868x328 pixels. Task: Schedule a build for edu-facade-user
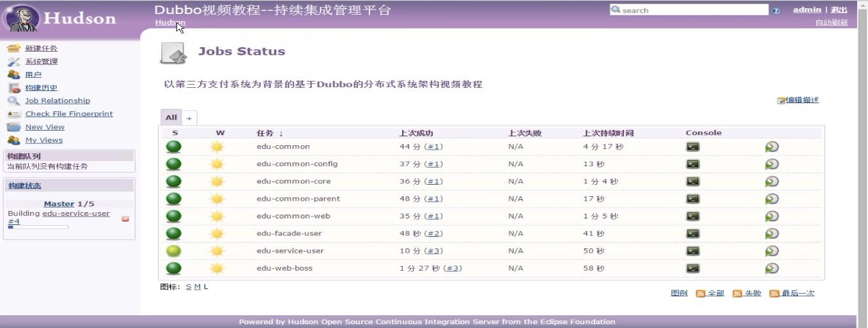tap(772, 233)
